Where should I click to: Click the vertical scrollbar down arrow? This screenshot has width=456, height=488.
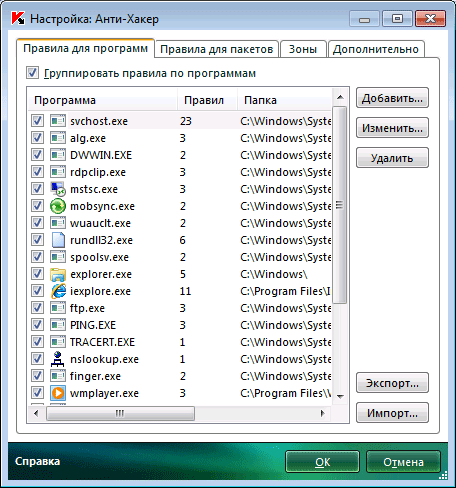coord(340,396)
